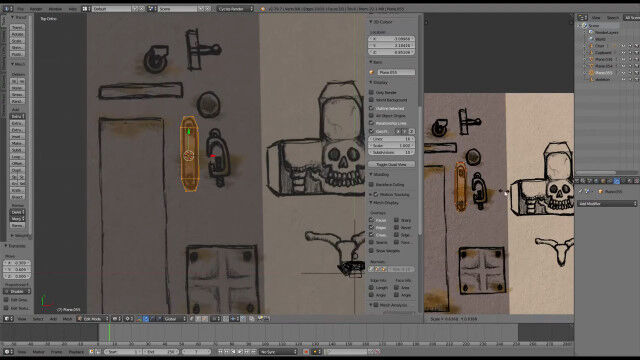Image resolution: width=640 pixels, height=360 pixels.
Task: Click Play Animation in timeline
Action: 240,351
